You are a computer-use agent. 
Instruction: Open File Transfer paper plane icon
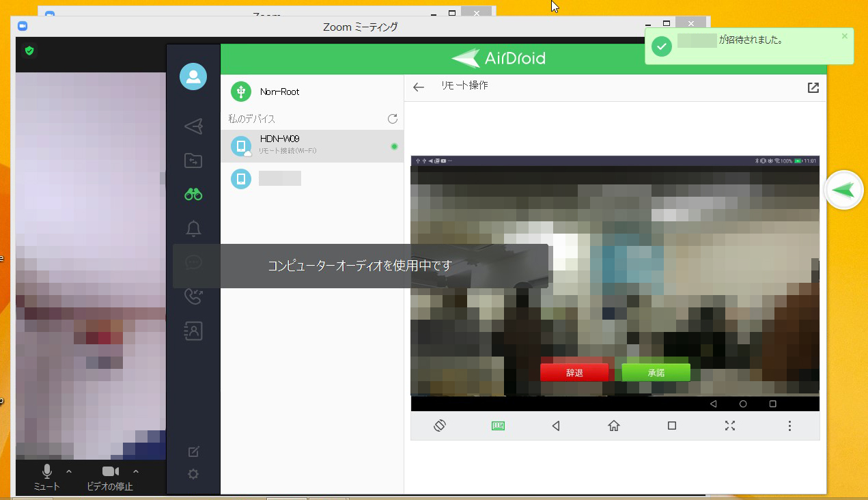click(193, 126)
